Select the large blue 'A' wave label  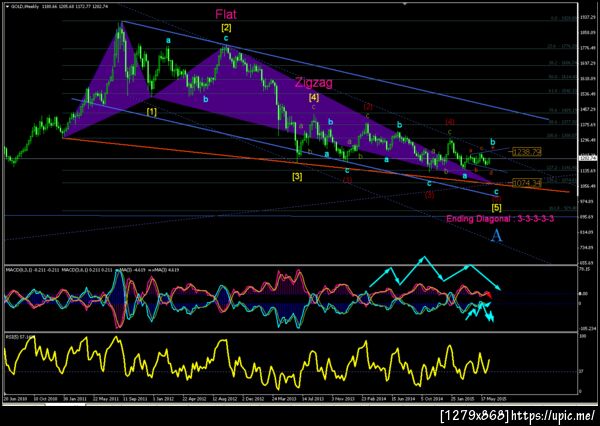tap(496, 235)
